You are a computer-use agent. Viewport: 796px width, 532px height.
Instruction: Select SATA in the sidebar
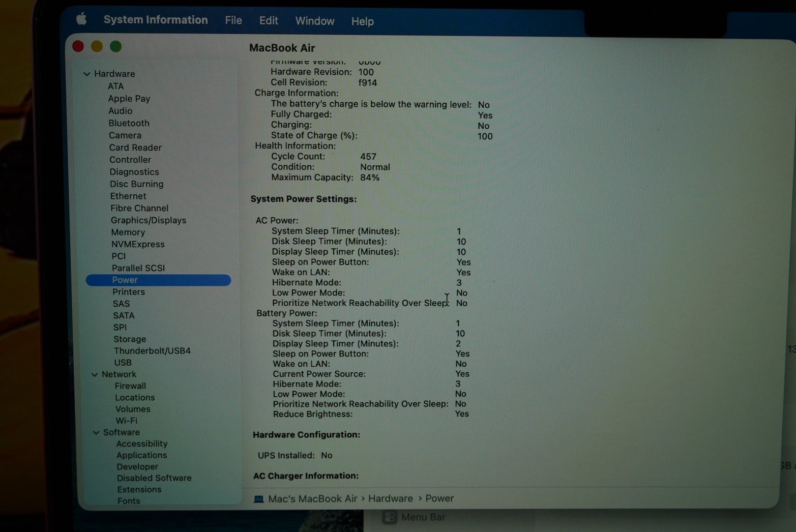[124, 315]
